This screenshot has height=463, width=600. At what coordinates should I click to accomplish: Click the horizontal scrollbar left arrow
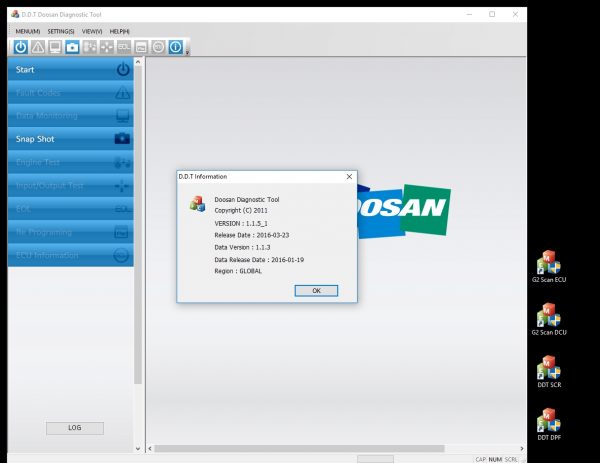150,448
